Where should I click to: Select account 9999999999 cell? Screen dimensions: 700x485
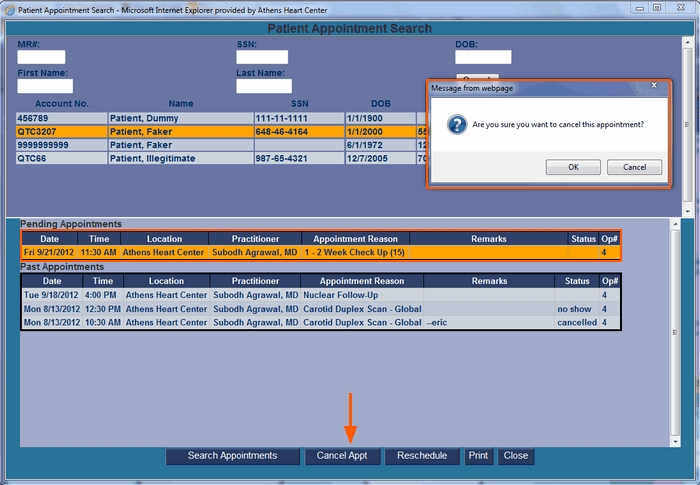pyautogui.click(x=62, y=145)
